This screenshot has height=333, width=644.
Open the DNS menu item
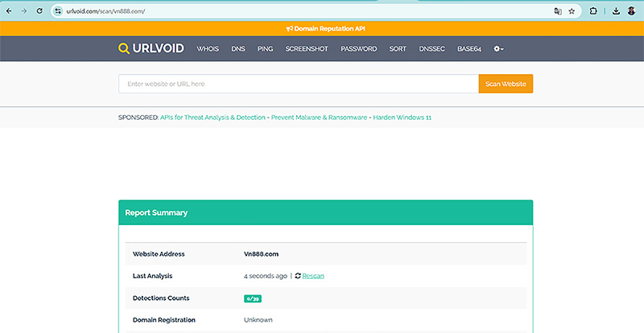pos(238,48)
